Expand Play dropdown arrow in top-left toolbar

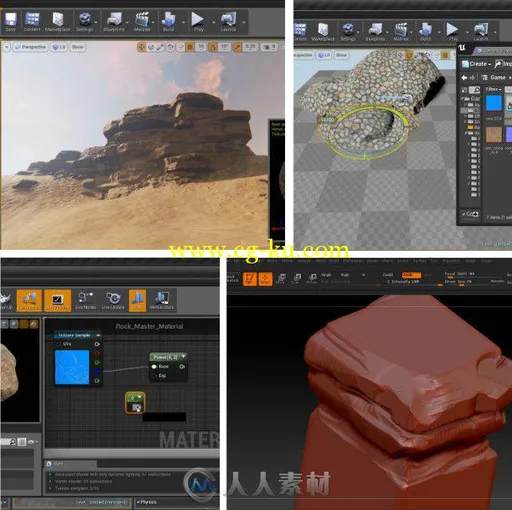click(x=213, y=23)
